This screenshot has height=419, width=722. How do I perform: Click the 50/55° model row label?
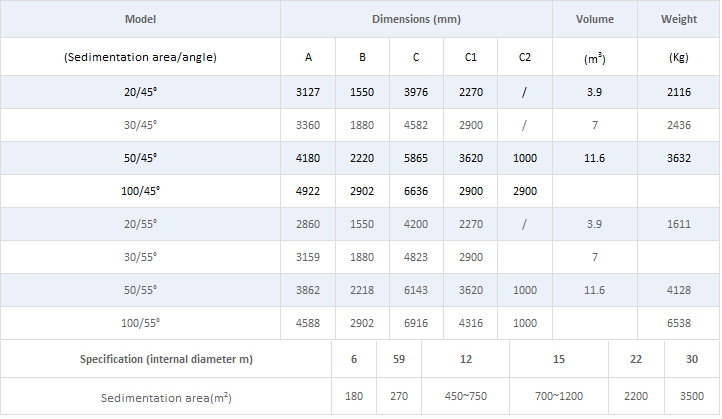(x=140, y=290)
